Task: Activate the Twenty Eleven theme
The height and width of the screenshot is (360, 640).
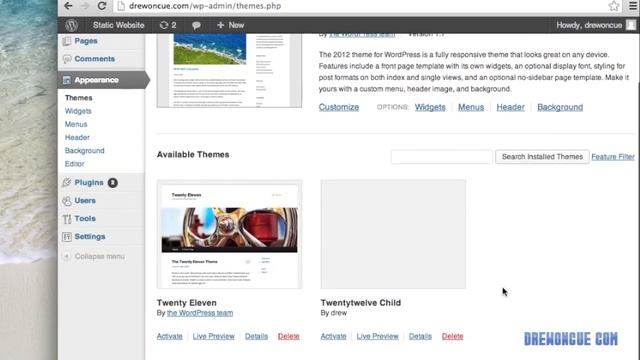Action: coord(169,336)
